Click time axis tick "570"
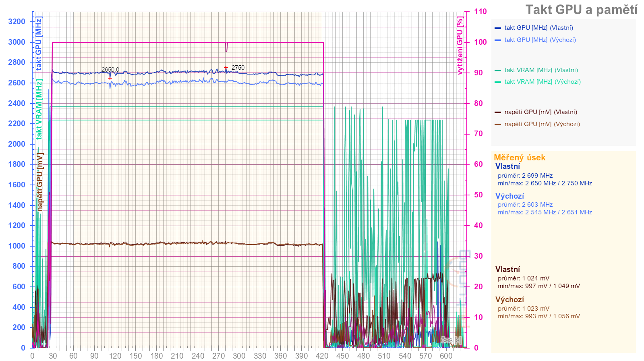 [425, 356]
